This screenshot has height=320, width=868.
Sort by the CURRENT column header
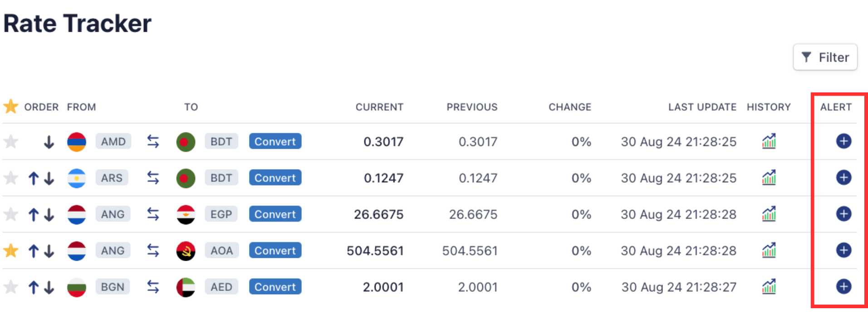pos(379,107)
